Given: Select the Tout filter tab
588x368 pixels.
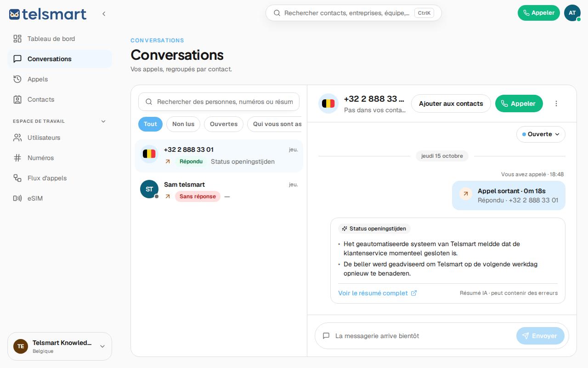Looking at the screenshot, I should coord(150,124).
